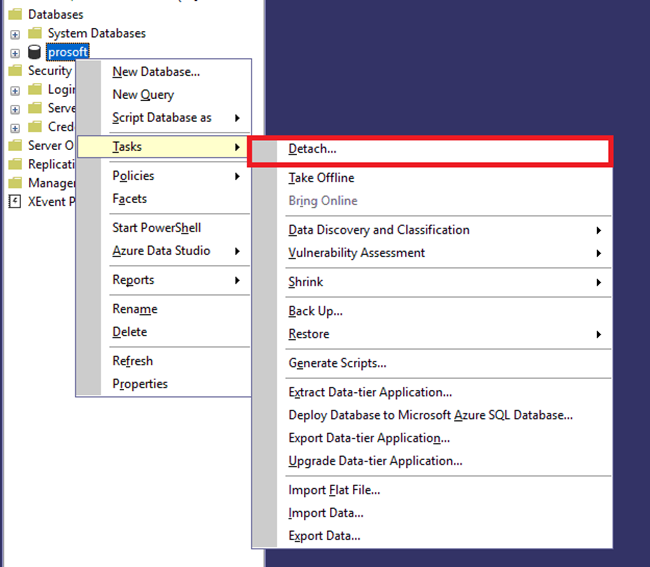Screen dimensions: 650x567
Task: Click New Query in context menu
Action: [x=143, y=95]
